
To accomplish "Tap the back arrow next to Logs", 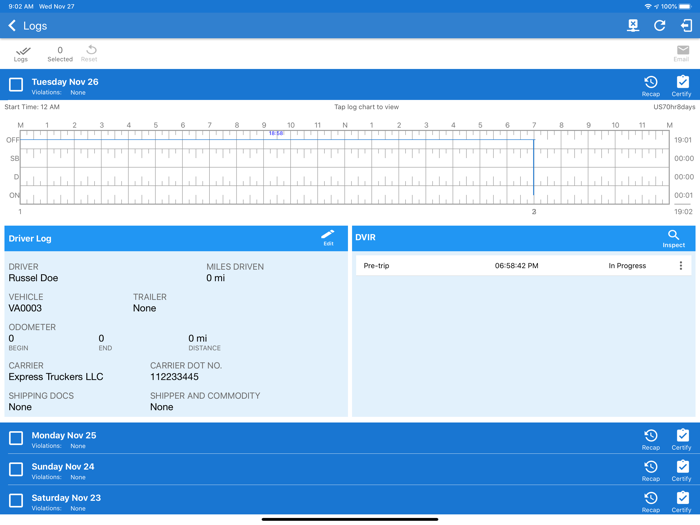I will pos(12,26).
